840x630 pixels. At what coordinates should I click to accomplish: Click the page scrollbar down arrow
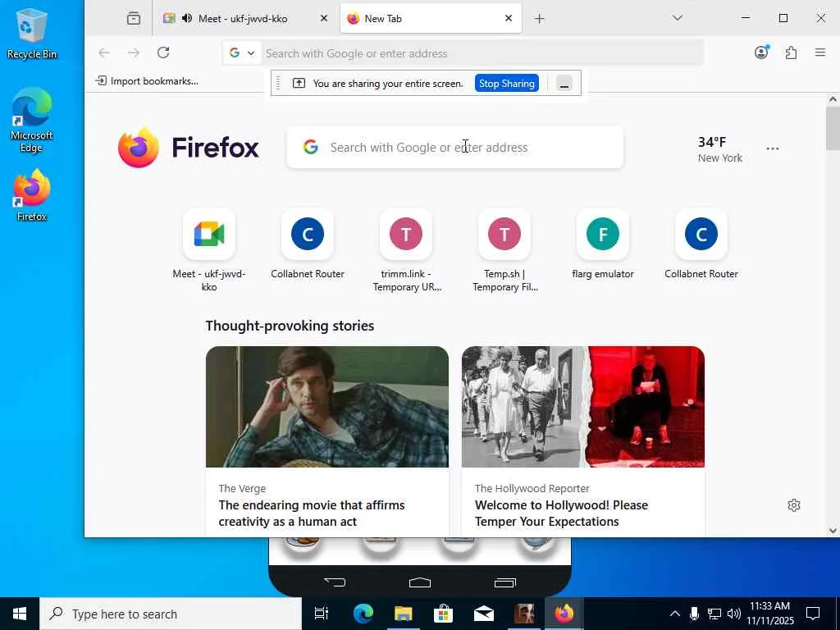833,531
